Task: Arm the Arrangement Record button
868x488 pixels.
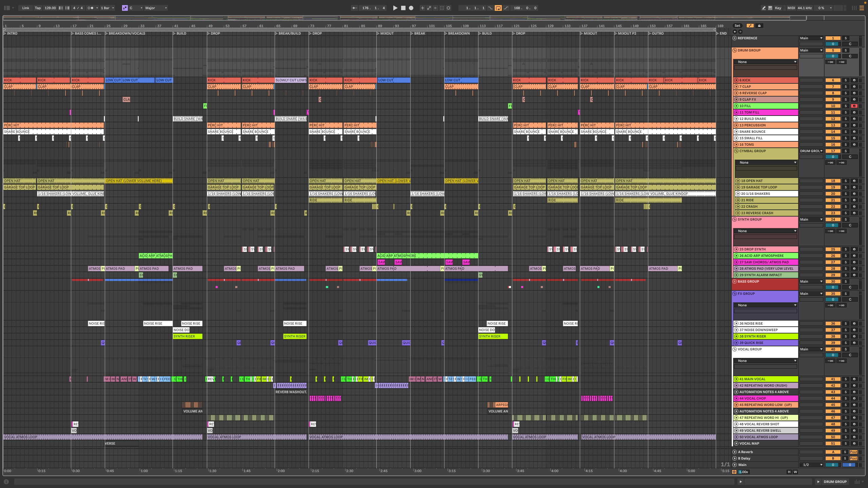Action: (x=411, y=8)
